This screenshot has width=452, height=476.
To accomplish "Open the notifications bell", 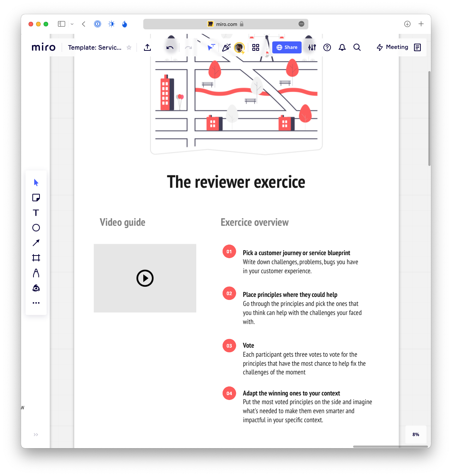I will pos(342,47).
